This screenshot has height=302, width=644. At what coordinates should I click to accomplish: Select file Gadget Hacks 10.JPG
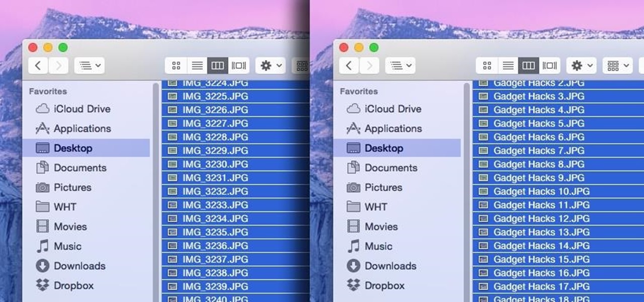click(x=558, y=191)
